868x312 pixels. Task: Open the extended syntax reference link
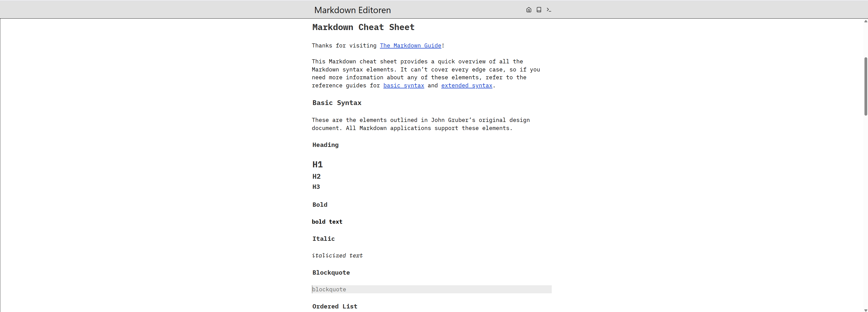tap(466, 86)
